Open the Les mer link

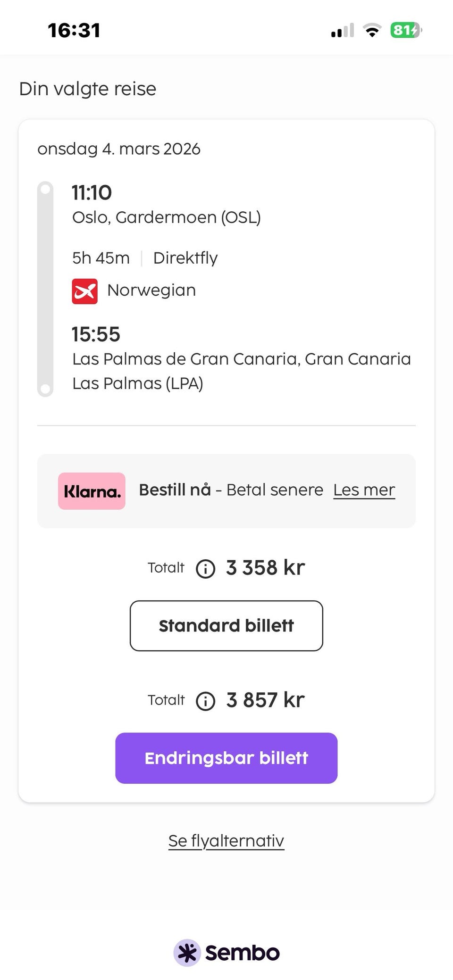click(x=364, y=490)
